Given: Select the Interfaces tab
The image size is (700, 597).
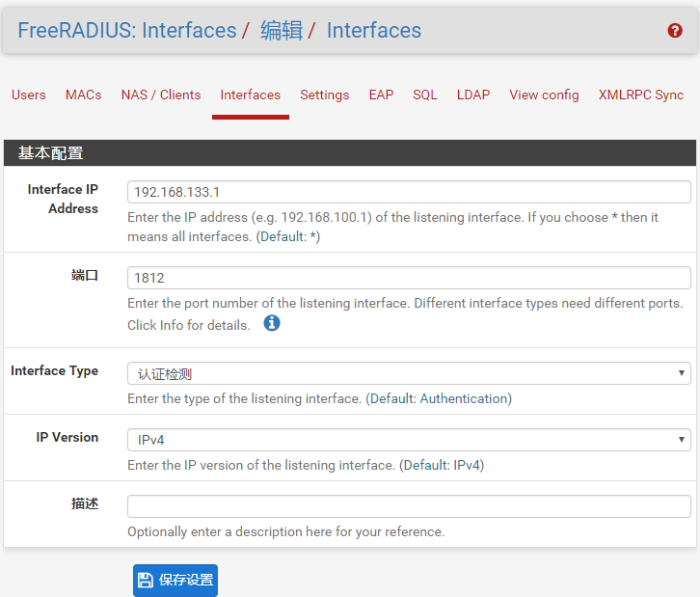Looking at the screenshot, I should (251, 95).
